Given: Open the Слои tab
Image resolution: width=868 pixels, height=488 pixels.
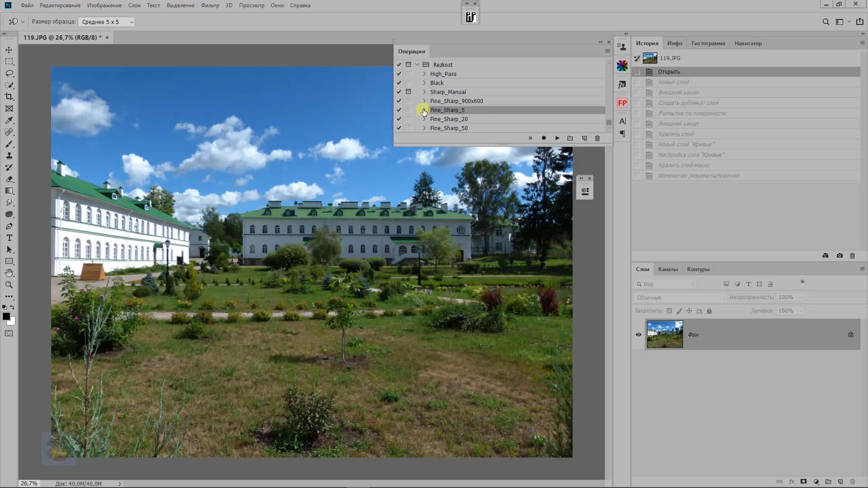Looking at the screenshot, I should point(643,269).
